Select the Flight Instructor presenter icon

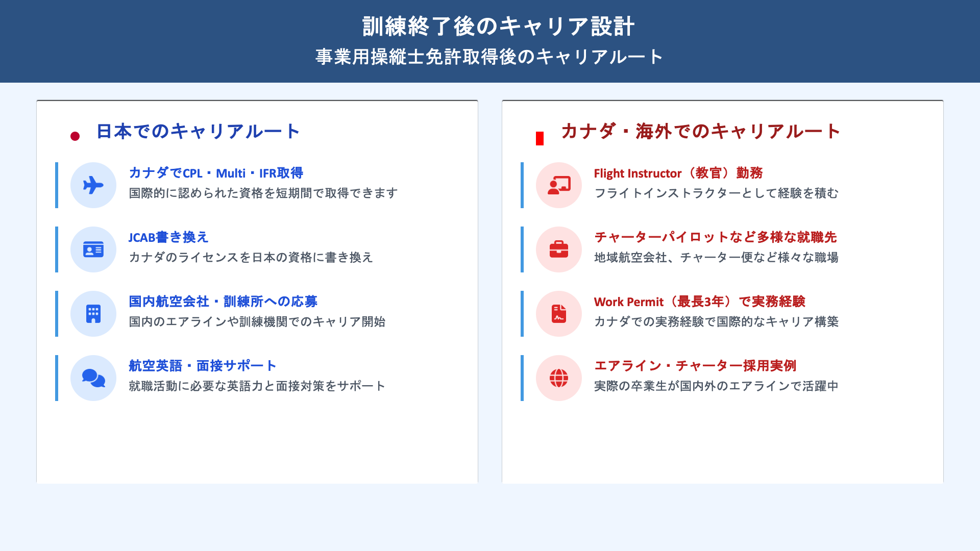tap(558, 185)
